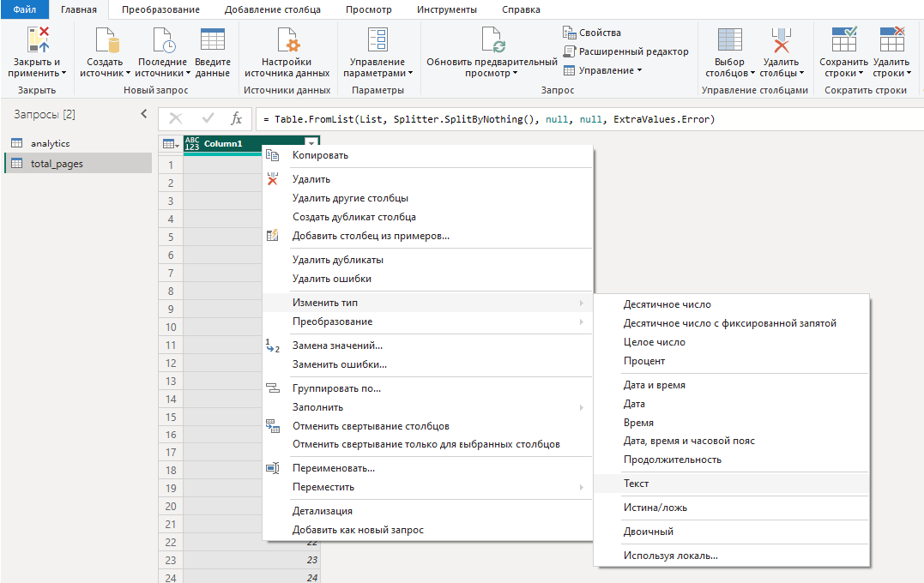The image size is (924, 583).
Task: Click the Replace values 1→2 icon
Action: pos(272,346)
